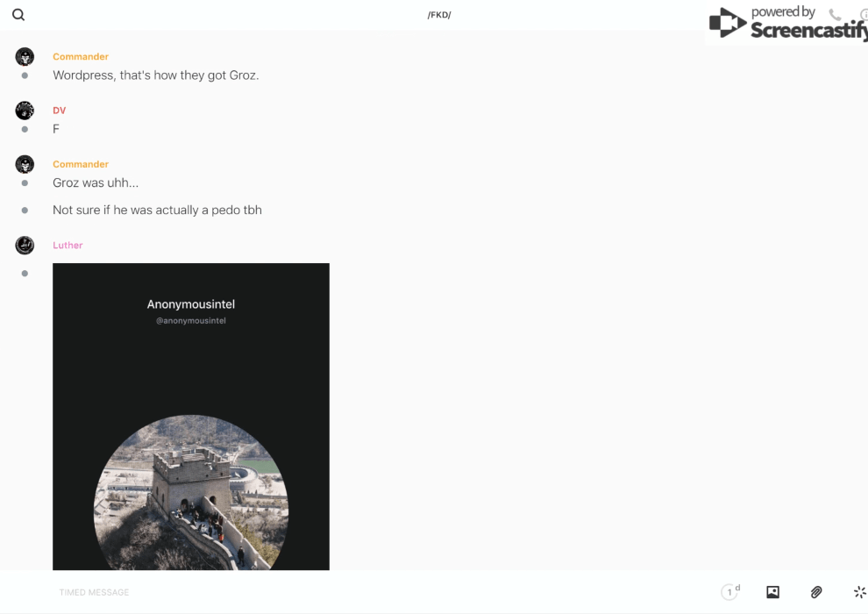The height and width of the screenshot is (614, 868).
Task: Open the search magnifier icon
Action: click(x=18, y=15)
